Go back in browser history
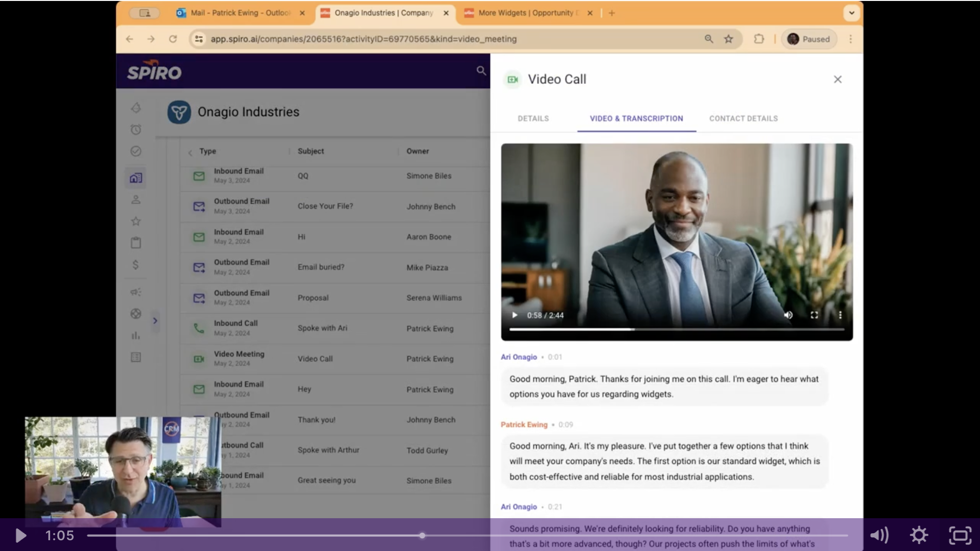980x551 pixels. click(129, 39)
